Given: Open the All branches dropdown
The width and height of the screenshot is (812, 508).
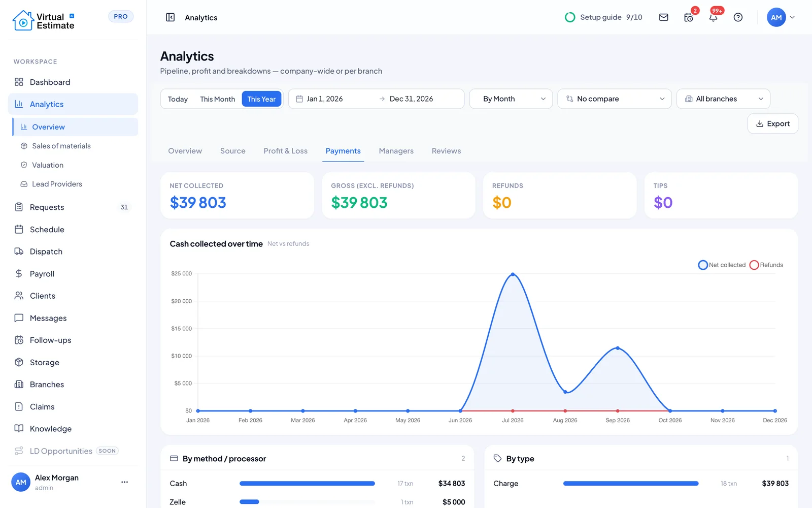Looking at the screenshot, I should point(723,99).
